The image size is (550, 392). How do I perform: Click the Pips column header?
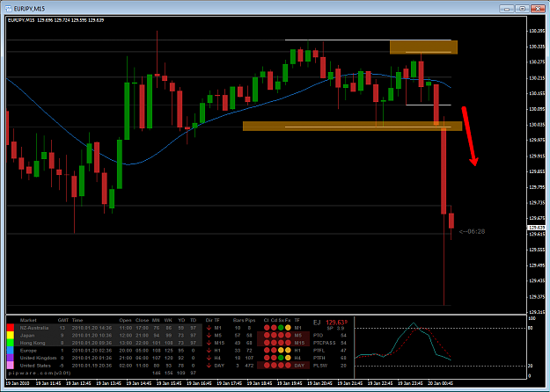pyautogui.click(x=250, y=320)
